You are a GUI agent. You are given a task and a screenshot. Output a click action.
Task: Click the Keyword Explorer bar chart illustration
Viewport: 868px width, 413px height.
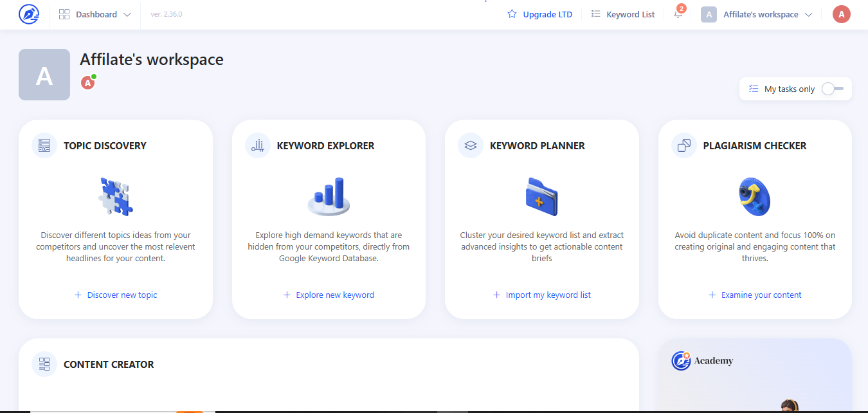(x=329, y=197)
